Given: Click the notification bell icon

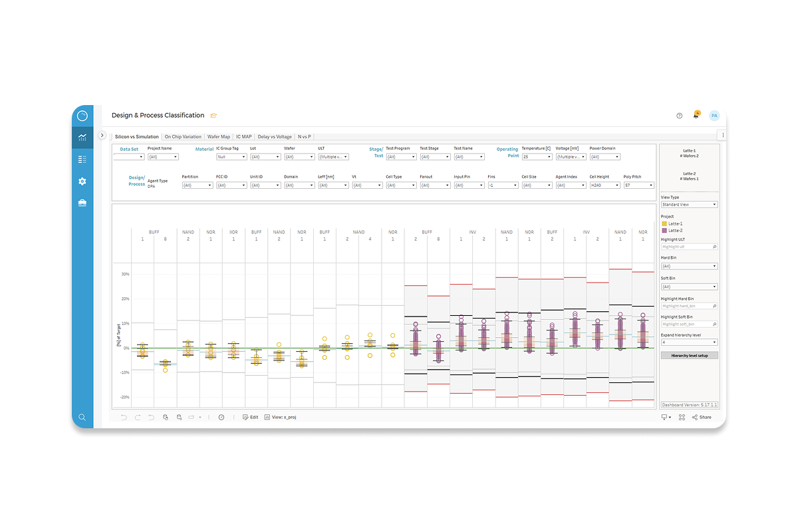Looking at the screenshot, I should click(x=696, y=115).
